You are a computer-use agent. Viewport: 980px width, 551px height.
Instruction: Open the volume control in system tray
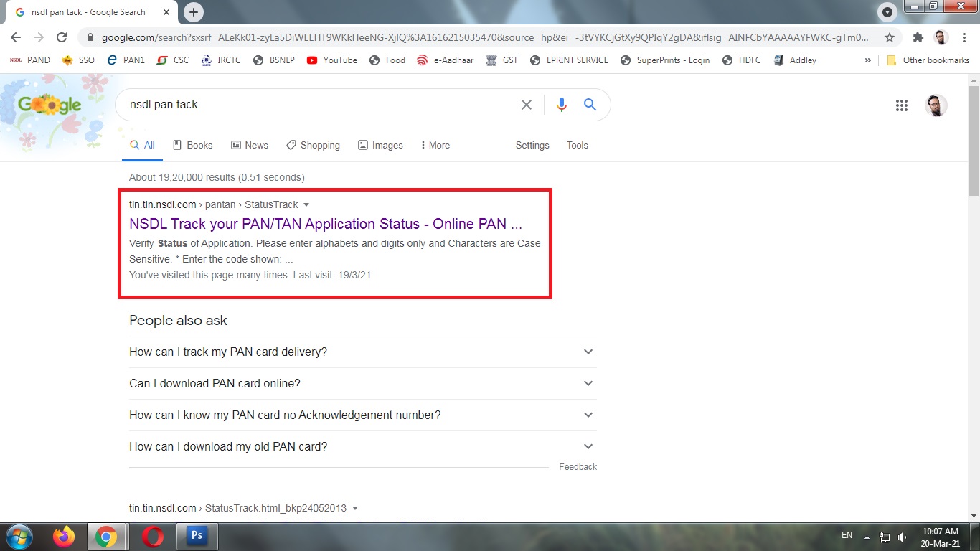pos(902,536)
